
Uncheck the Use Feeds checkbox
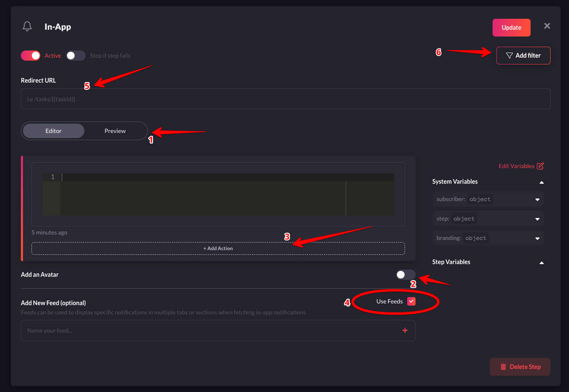(x=411, y=301)
